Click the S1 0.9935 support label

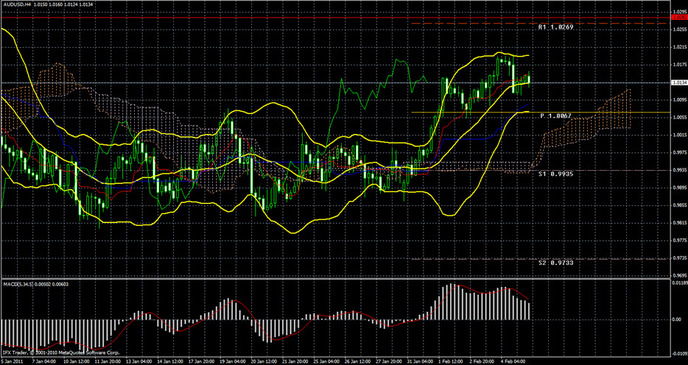[x=555, y=174]
